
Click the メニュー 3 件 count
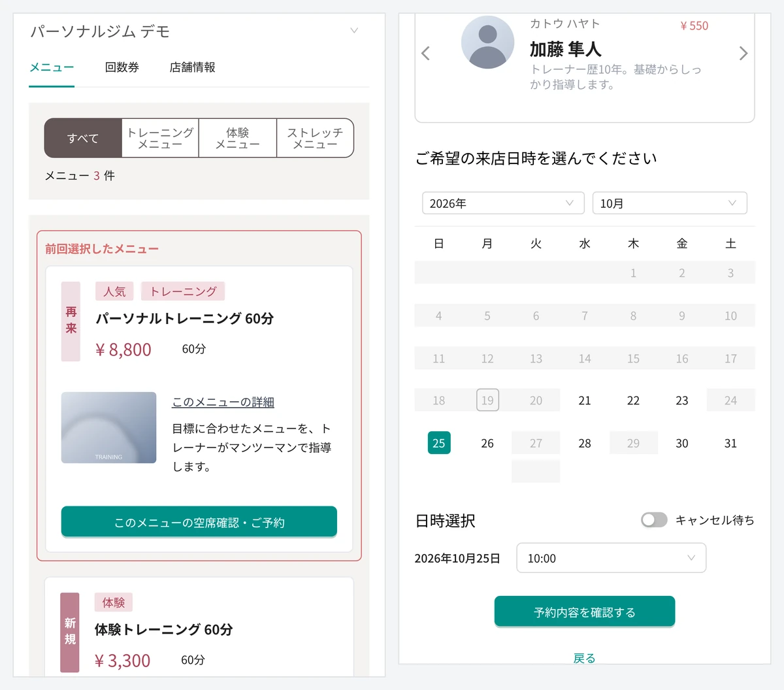click(x=80, y=176)
